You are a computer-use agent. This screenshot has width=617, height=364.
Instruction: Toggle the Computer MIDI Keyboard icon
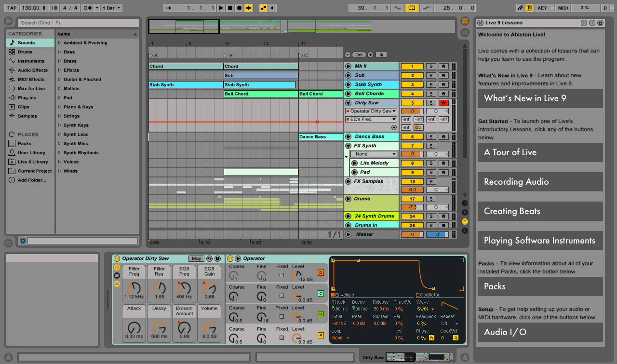[529, 8]
